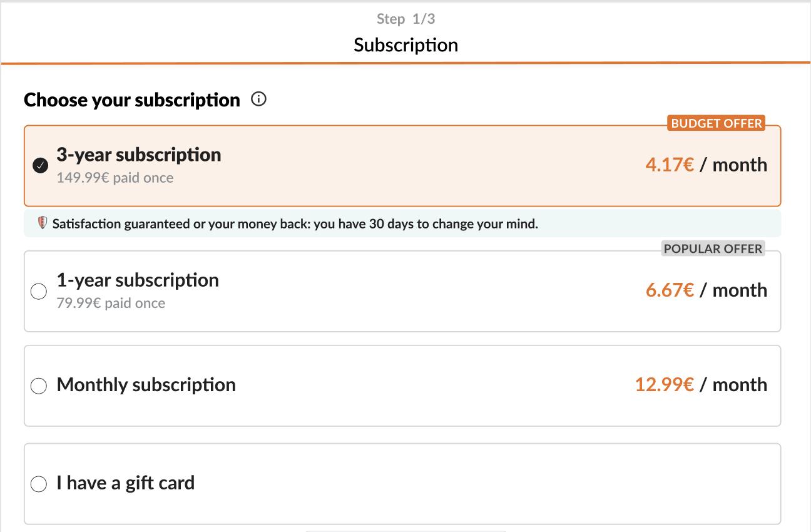Click the 3-year subscription title text
The width and height of the screenshot is (811, 532).
coord(138,155)
